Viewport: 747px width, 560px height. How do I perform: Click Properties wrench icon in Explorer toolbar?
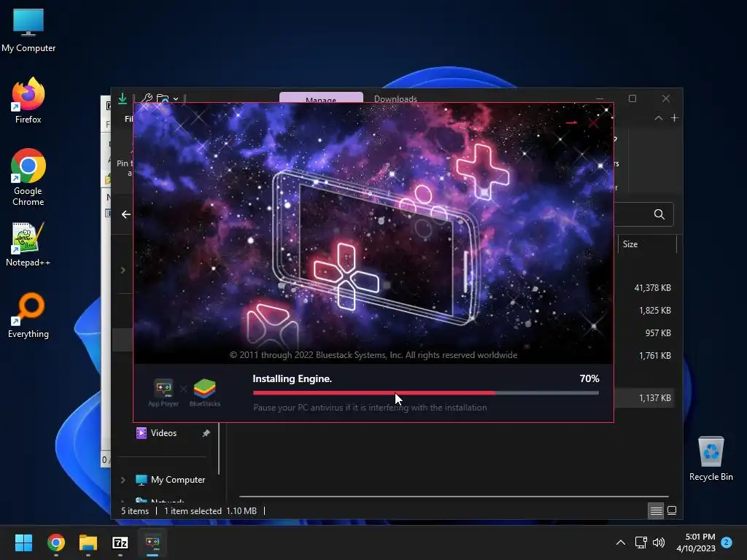(147, 98)
